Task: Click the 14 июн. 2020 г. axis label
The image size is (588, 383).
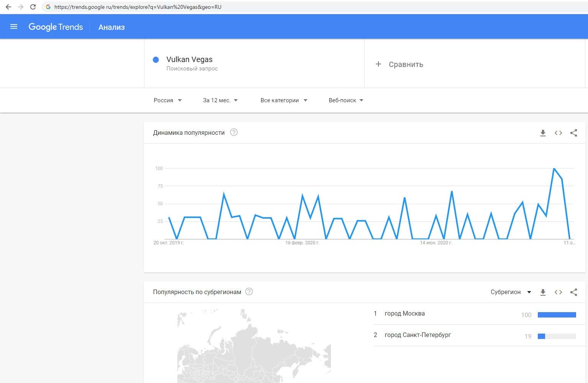Action: (x=436, y=243)
